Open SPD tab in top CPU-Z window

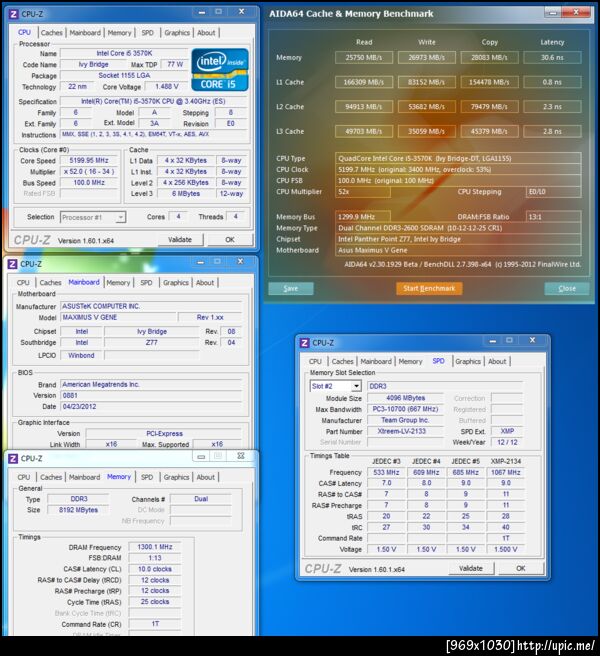147,33
